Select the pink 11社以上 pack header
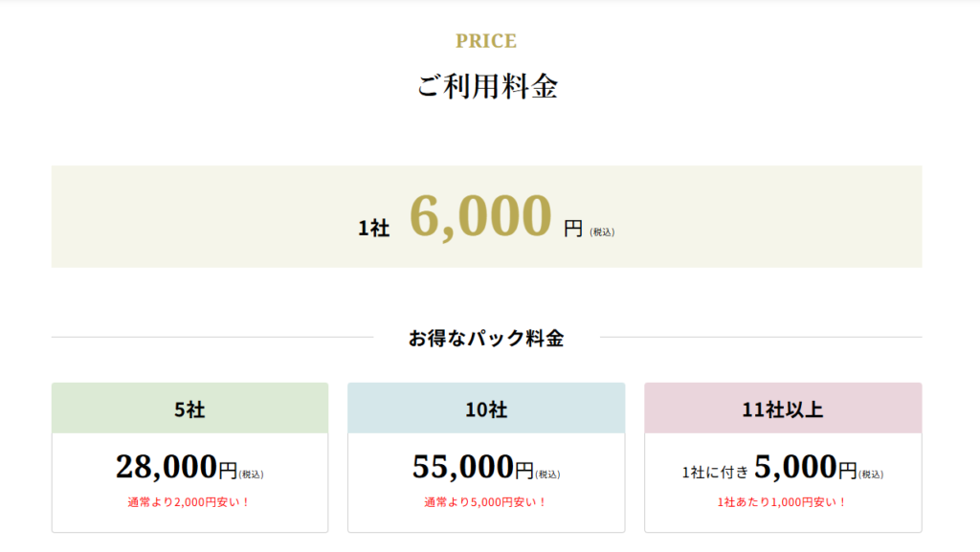 pyautogui.click(x=783, y=409)
